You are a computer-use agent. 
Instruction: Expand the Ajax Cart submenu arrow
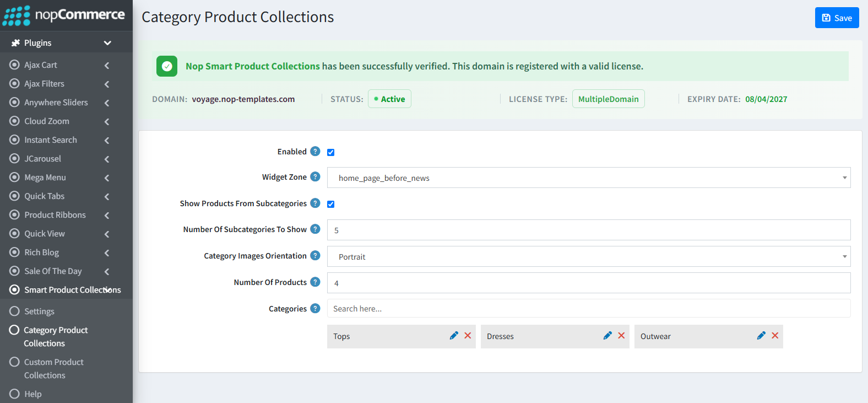[x=107, y=65]
